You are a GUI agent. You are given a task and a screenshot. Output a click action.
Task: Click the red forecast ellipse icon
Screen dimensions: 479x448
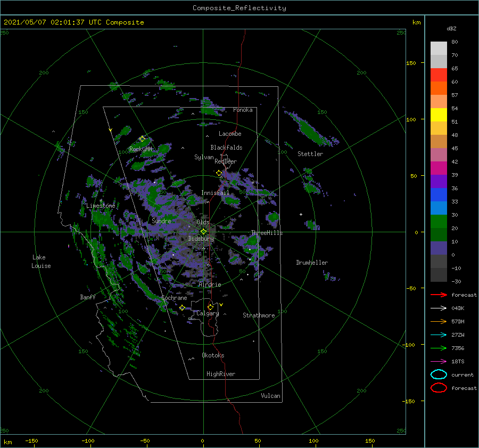[x=439, y=388]
